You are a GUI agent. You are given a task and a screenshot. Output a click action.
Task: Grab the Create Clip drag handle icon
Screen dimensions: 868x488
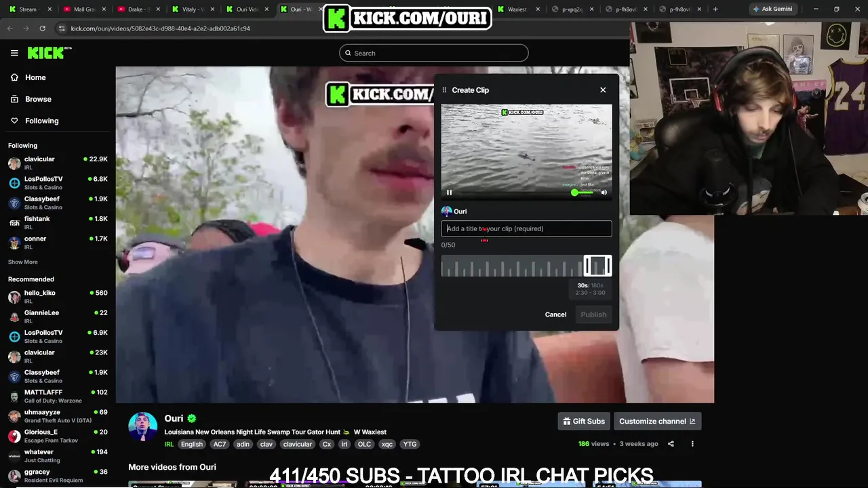[x=444, y=90]
